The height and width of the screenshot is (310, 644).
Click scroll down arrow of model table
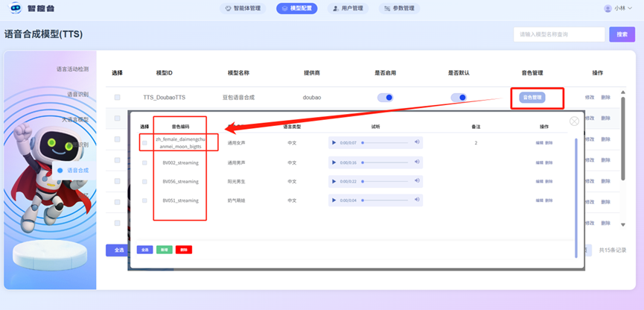(x=622, y=225)
